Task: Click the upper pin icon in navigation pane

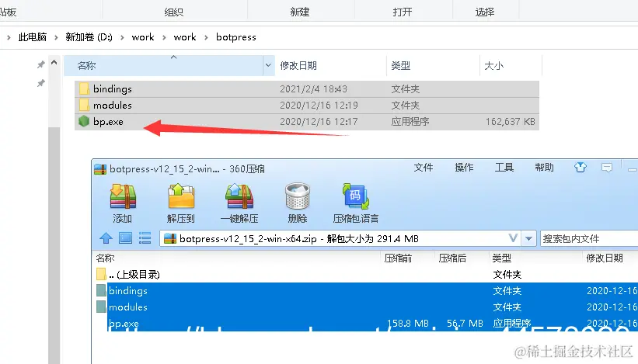Action: pyautogui.click(x=40, y=64)
